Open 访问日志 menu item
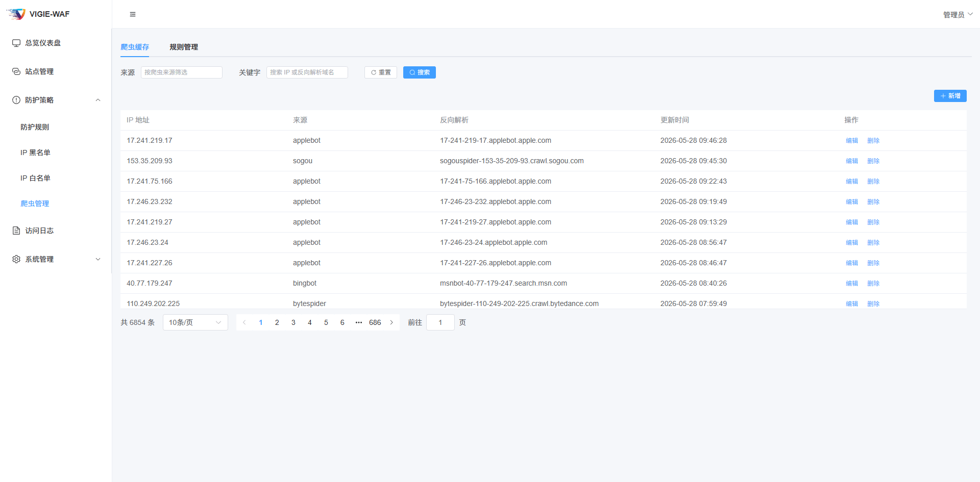The height and width of the screenshot is (482, 980). click(56, 231)
